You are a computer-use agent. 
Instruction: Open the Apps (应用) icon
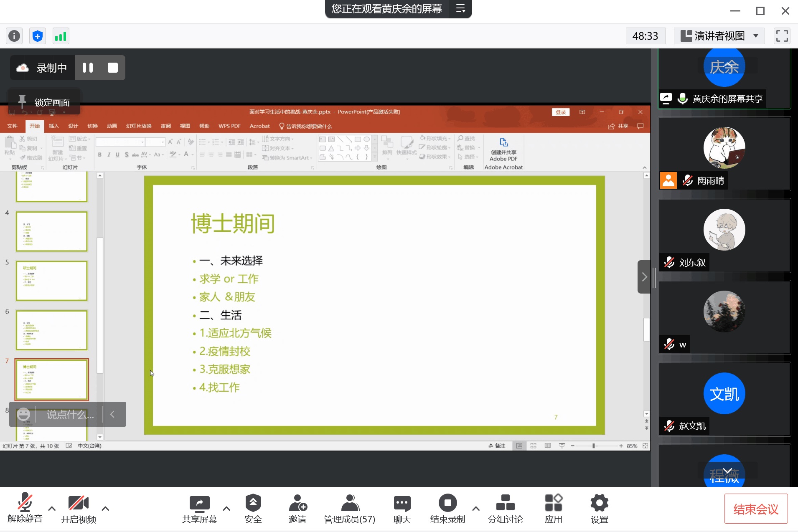553,509
